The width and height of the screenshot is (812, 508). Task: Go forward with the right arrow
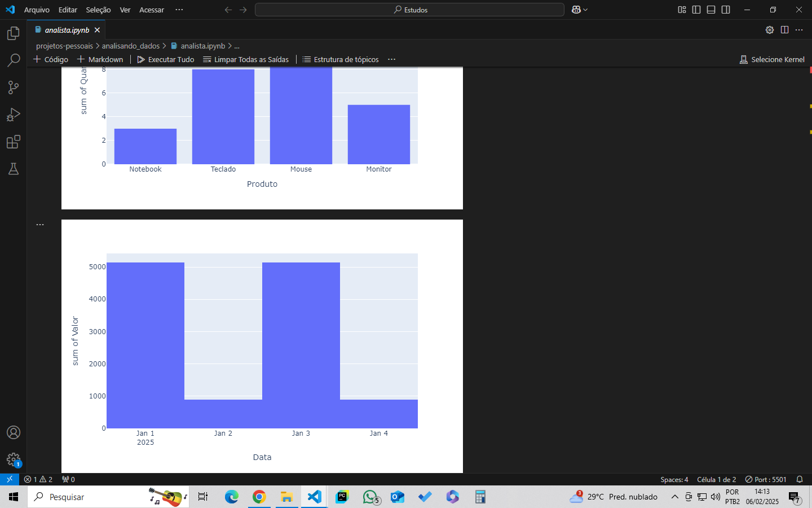tap(243, 10)
